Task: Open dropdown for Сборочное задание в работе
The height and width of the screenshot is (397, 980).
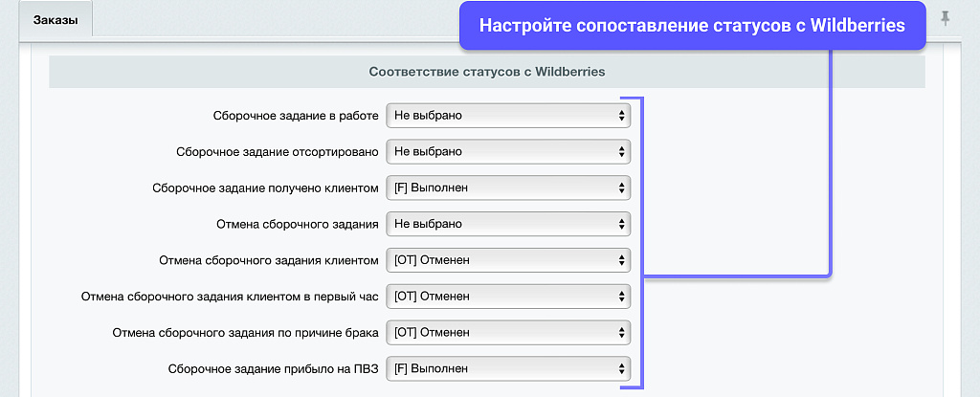Action: click(508, 116)
